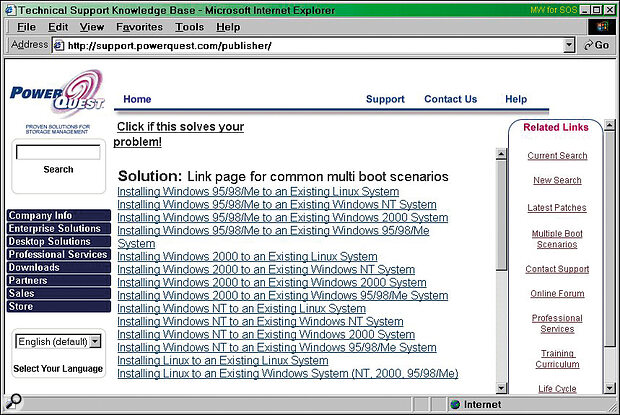Click the Windows logo throbber icon

point(602,27)
